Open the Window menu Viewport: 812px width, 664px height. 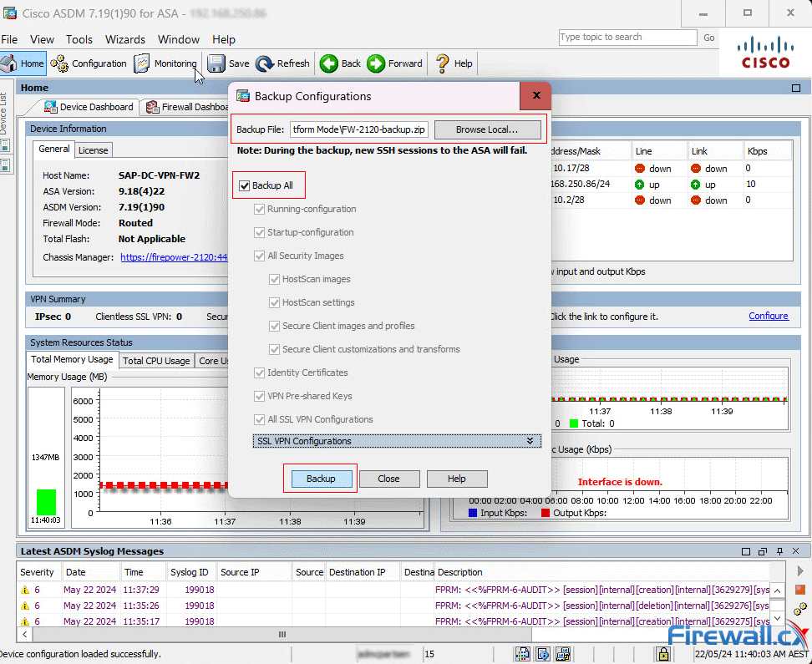tap(178, 39)
